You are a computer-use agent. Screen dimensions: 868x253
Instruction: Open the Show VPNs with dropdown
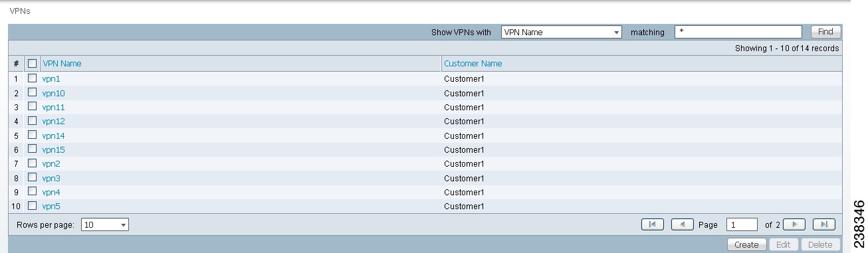pos(562,32)
